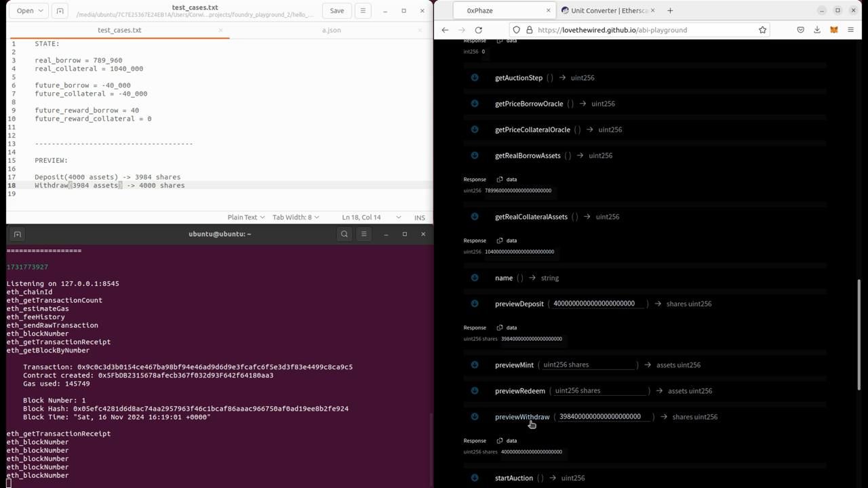Run the getAuctionStep function icon
The height and width of the screenshot is (488, 868).
tap(475, 77)
